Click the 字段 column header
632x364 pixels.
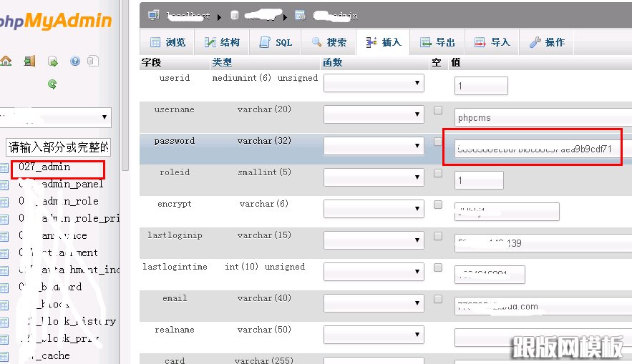(152, 63)
